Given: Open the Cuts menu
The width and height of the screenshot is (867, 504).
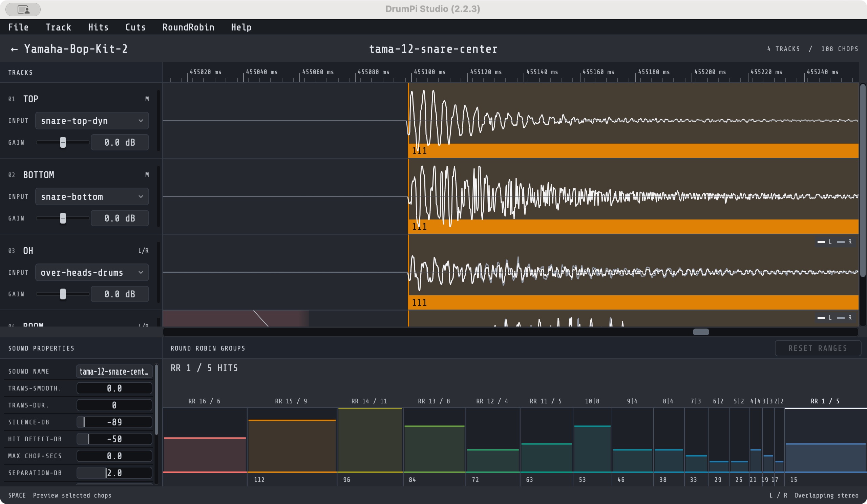Looking at the screenshot, I should [x=135, y=27].
